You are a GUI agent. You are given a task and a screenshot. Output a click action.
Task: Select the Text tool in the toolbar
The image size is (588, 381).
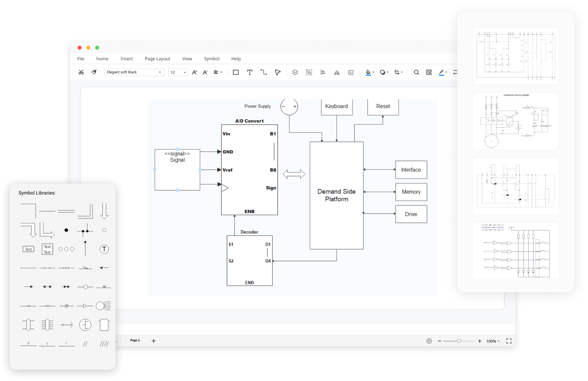click(x=250, y=72)
